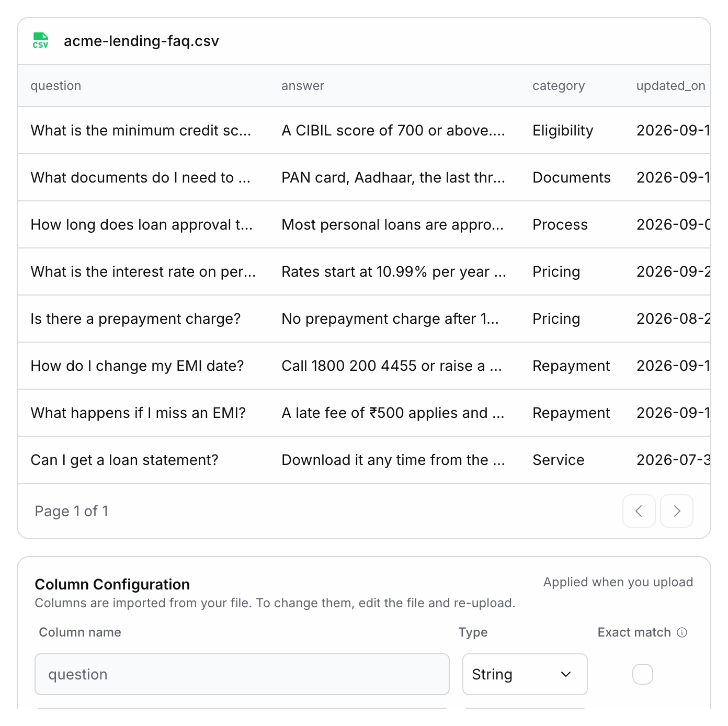Image resolution: width=728 pixels, height=726 pixels.
Task: Click the question column name field
Action: pos(242,674)
